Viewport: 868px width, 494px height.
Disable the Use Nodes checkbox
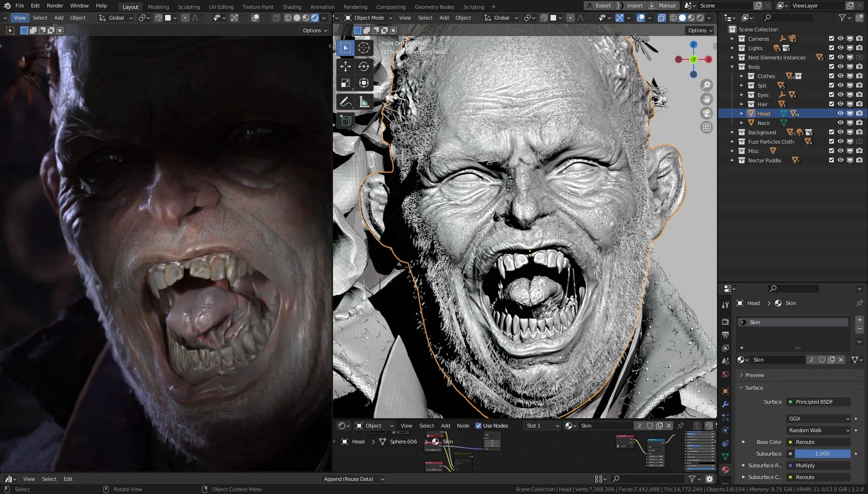coord(478,426)
